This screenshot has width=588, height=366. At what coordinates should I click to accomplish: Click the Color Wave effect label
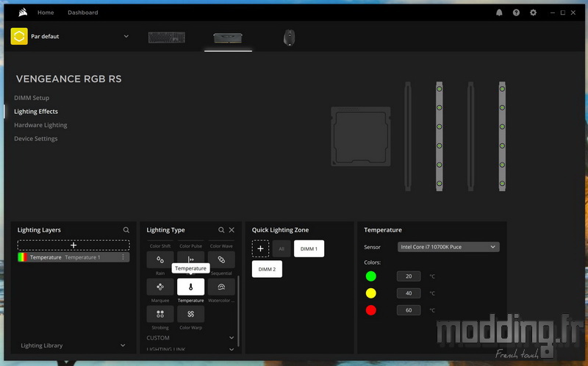pos(221,246)
